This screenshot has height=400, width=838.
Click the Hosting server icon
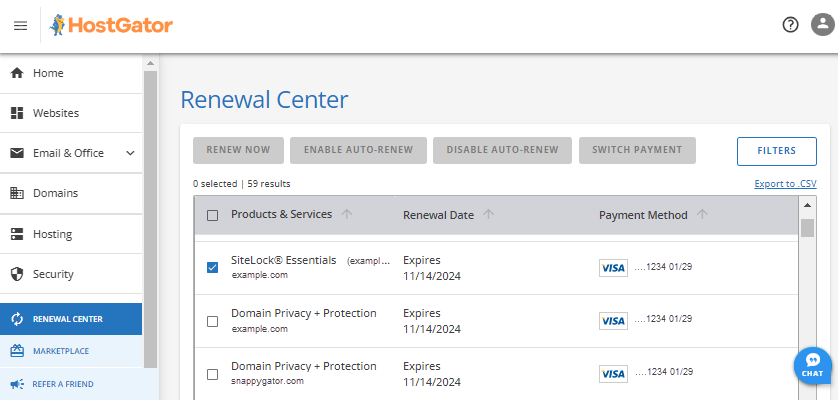point(17,234)
